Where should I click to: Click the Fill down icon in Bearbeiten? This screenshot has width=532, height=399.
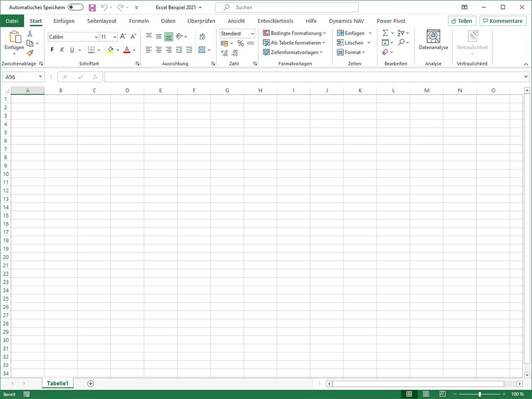tap(385, 43)
